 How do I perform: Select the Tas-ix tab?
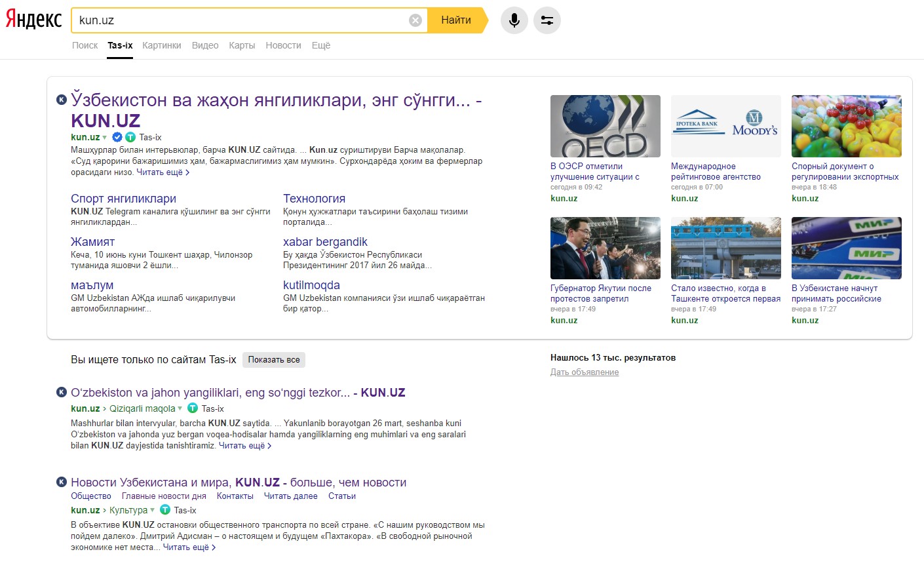coord(120,45)
